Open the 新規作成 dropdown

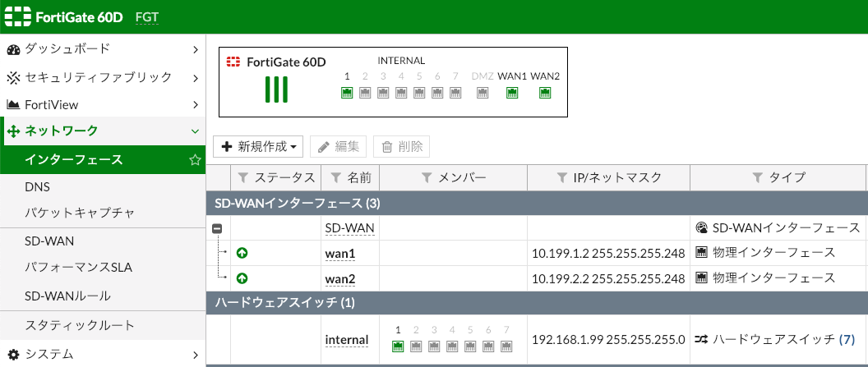coord(259,146)
